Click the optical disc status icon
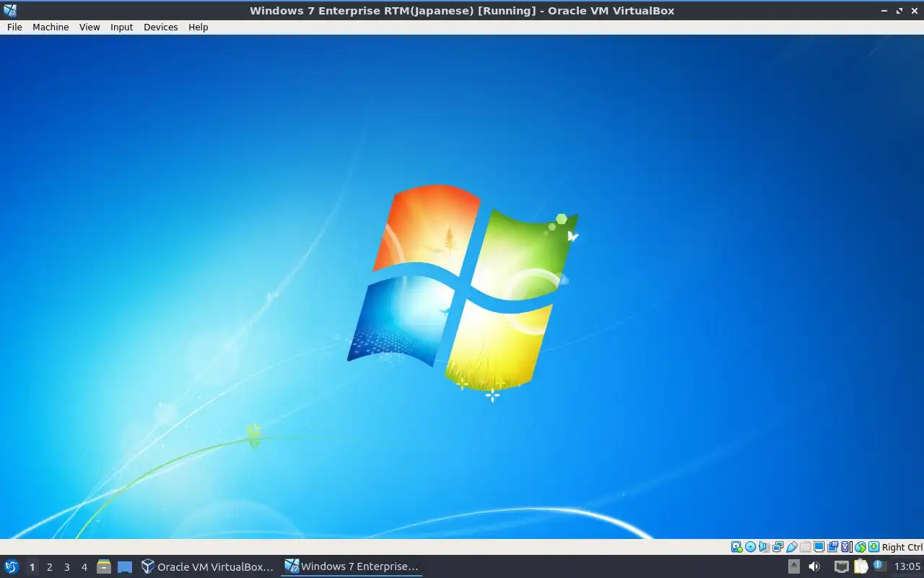 pos(750,547)
